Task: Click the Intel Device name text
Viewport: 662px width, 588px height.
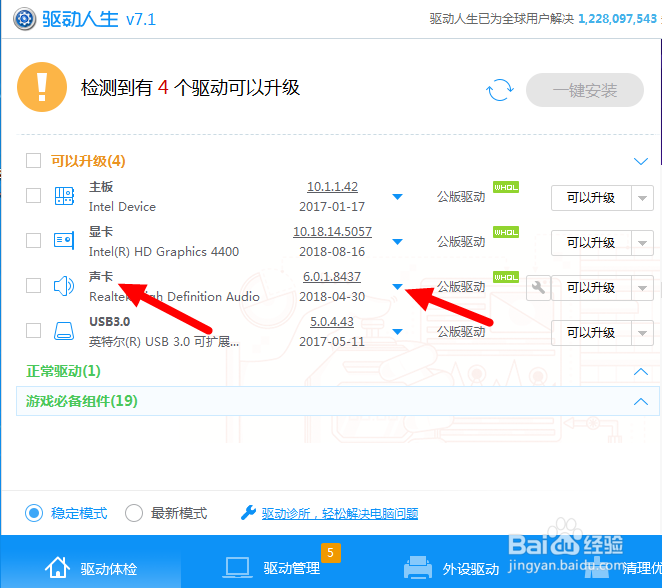Action: click(122, 207)
